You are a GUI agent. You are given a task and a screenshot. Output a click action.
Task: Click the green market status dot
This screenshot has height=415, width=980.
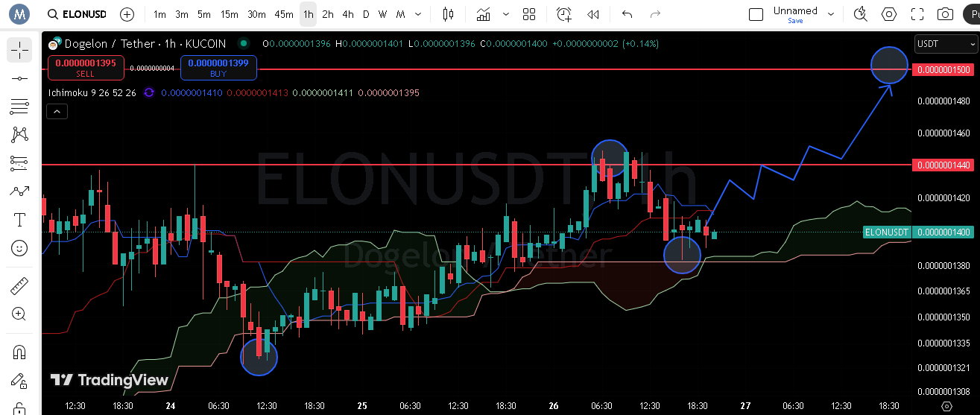[242, 44]
